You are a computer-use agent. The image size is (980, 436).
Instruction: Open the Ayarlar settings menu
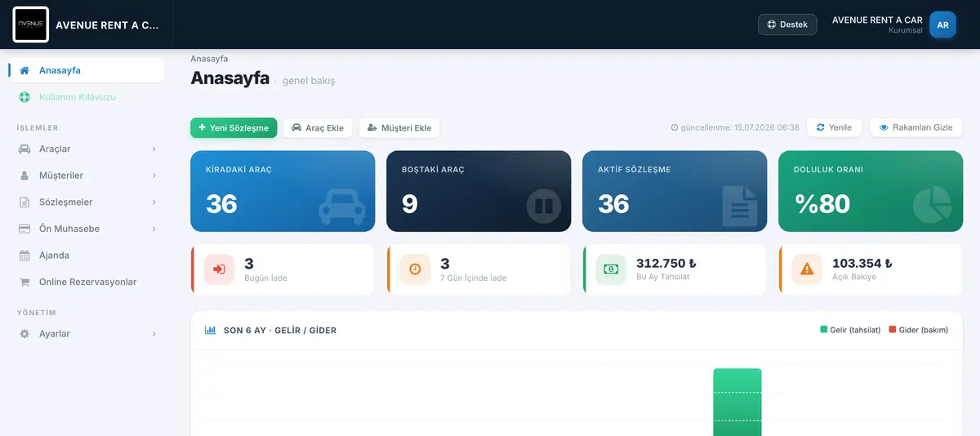click(x=87, y=334)
